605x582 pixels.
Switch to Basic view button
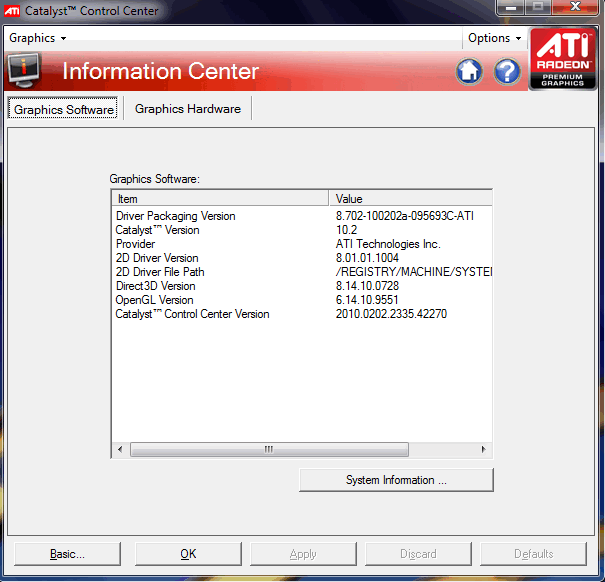coord(67,554)
